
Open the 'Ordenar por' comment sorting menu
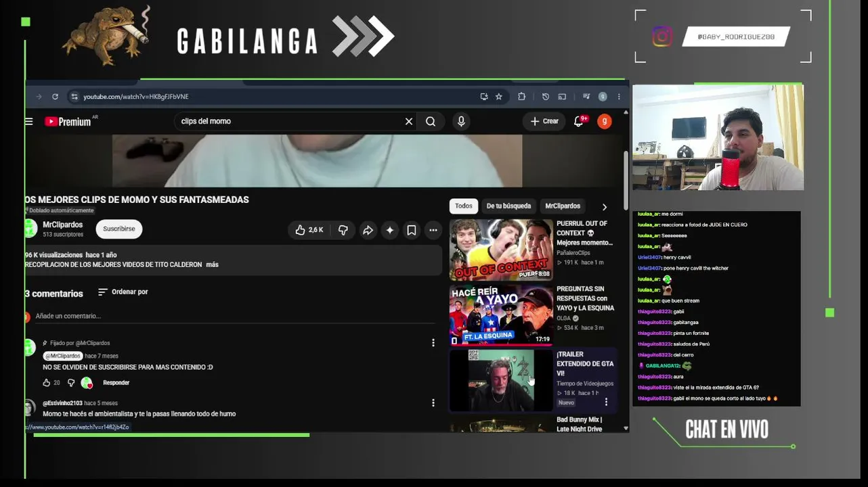pyautogui.click(x=123, y=292)
